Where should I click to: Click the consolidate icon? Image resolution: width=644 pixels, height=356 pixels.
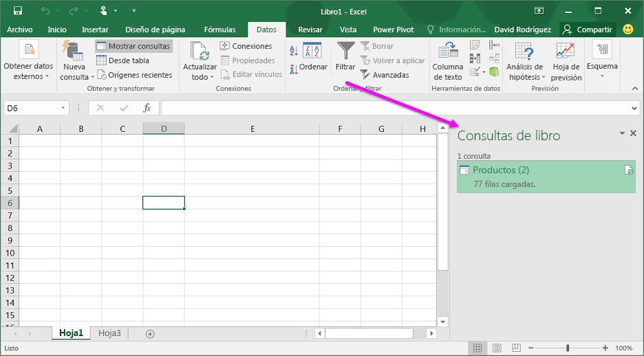pos(494,45)
